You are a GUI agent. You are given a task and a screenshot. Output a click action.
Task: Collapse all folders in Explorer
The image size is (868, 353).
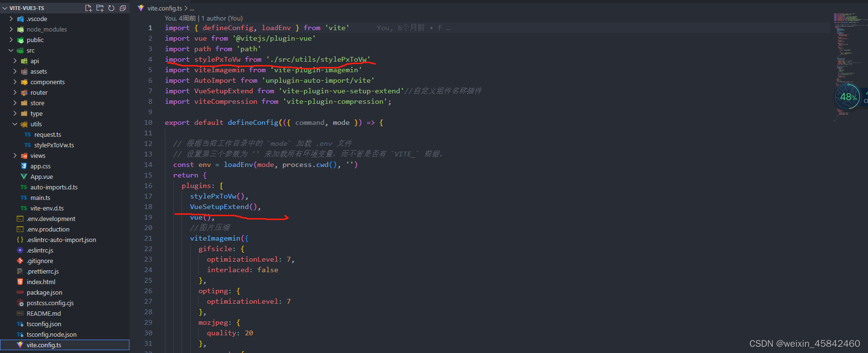(123, 8)
